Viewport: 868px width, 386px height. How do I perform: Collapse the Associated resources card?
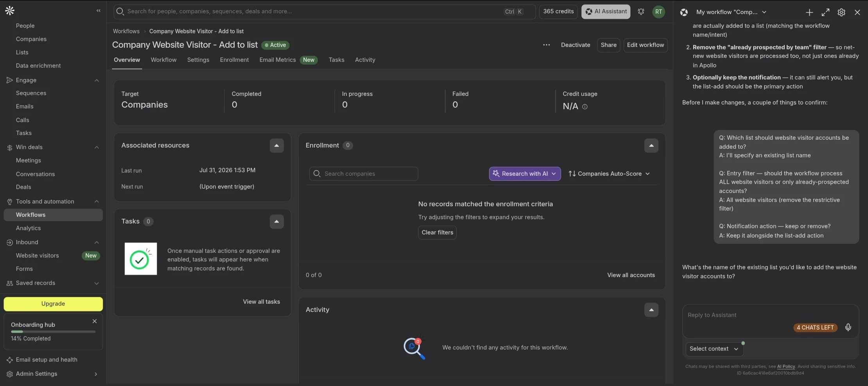[x=277, y=146]
